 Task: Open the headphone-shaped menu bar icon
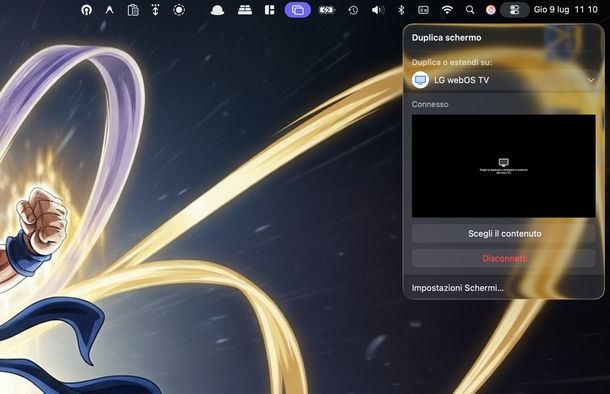(x=86, y=10)
